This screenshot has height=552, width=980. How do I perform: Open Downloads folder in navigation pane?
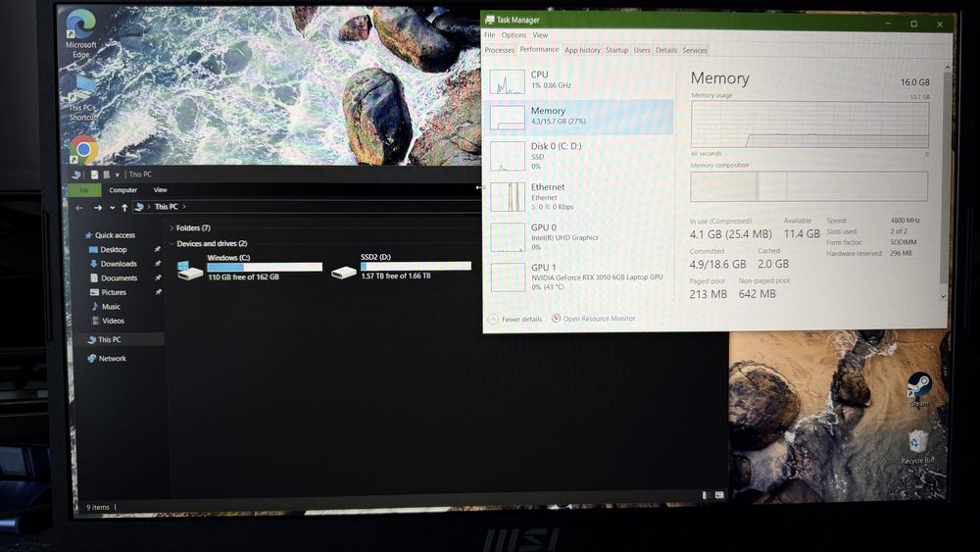tap(113, 264)
